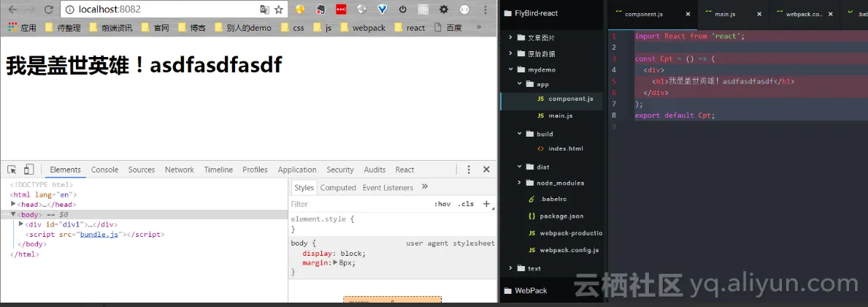Close the webpack.co... editor tab
This screenshot has width=868, height=307.
830,15
